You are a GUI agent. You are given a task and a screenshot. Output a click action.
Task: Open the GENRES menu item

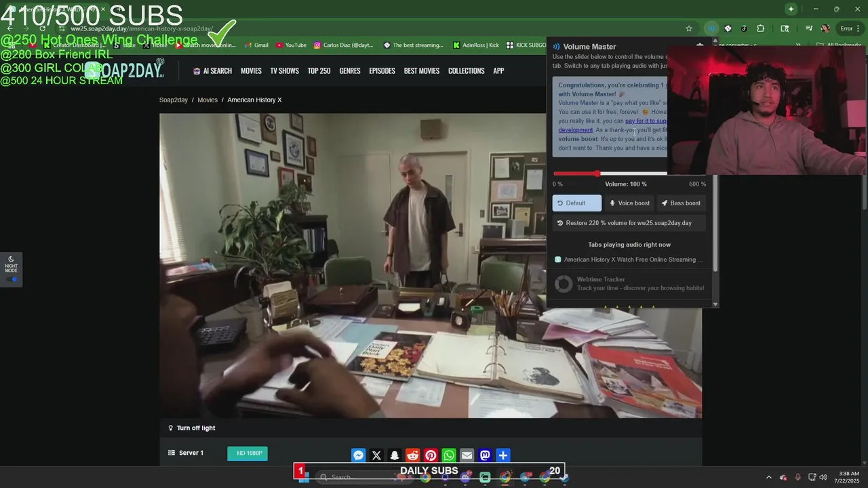coord(350,70)
